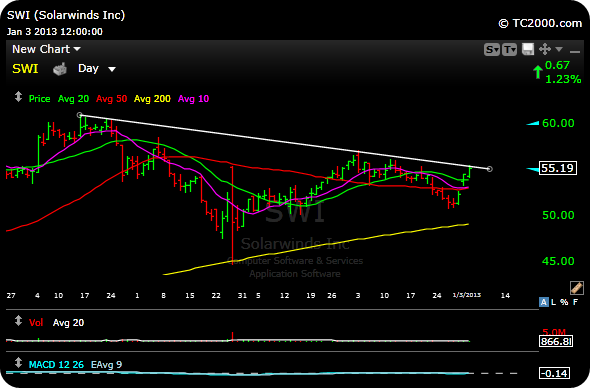
Task: Click the Price plot legend label
Action: 40,99
